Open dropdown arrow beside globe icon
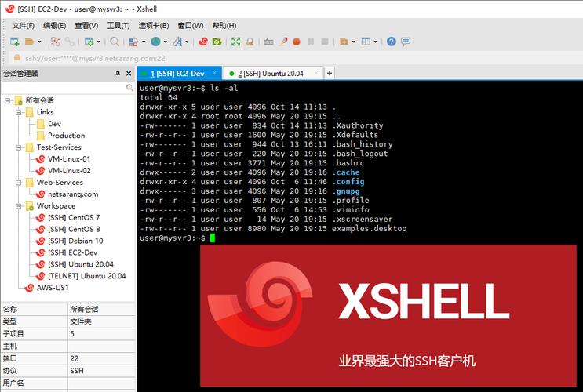583x392 pixels. coord(165,42)
